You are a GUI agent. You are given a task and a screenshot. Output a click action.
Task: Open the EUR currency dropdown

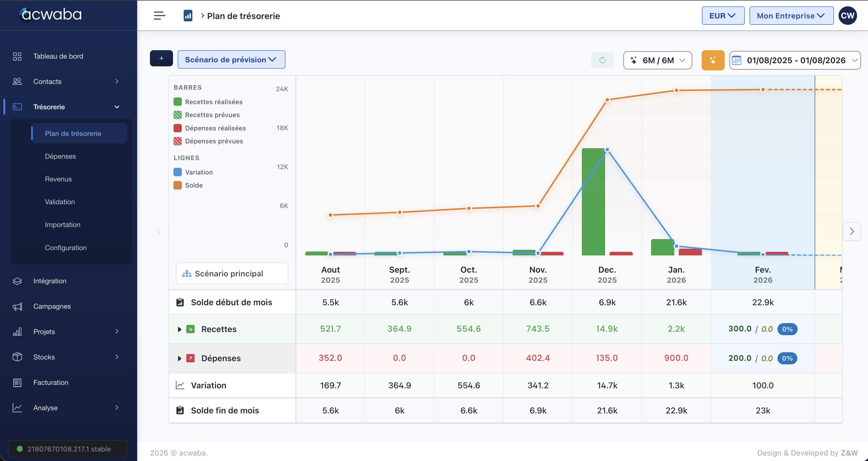[723, 16]
